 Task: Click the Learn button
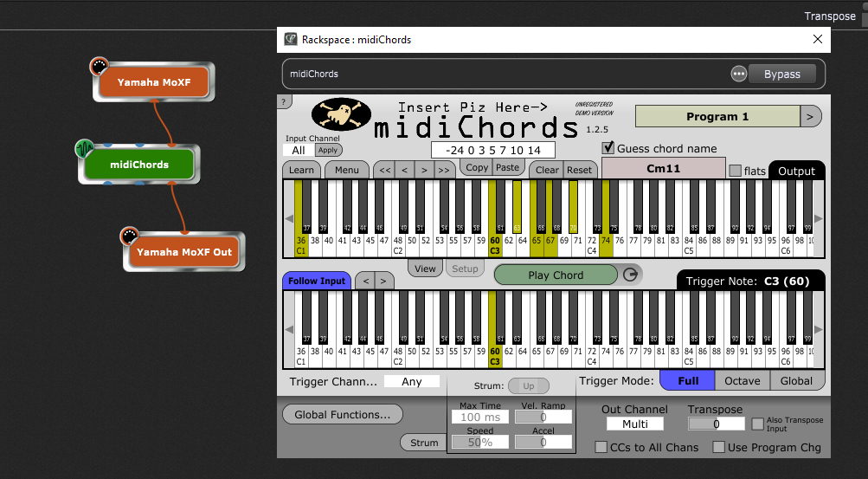point(301,170)
